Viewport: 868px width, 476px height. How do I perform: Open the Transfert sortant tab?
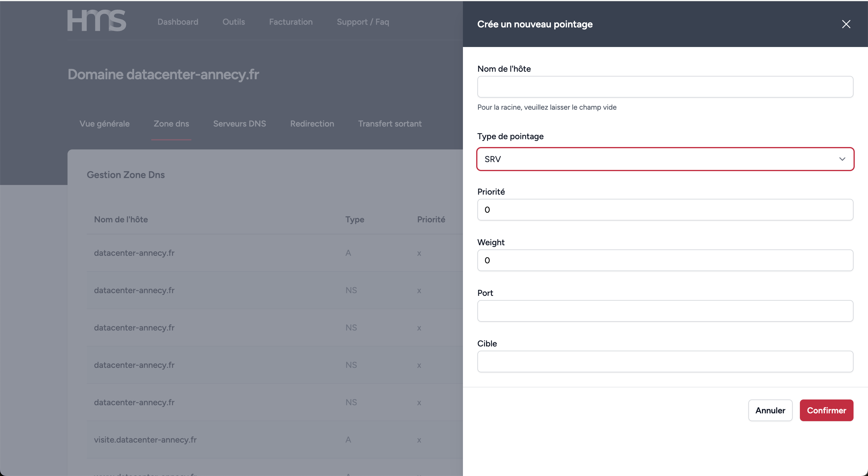[389, 124]
